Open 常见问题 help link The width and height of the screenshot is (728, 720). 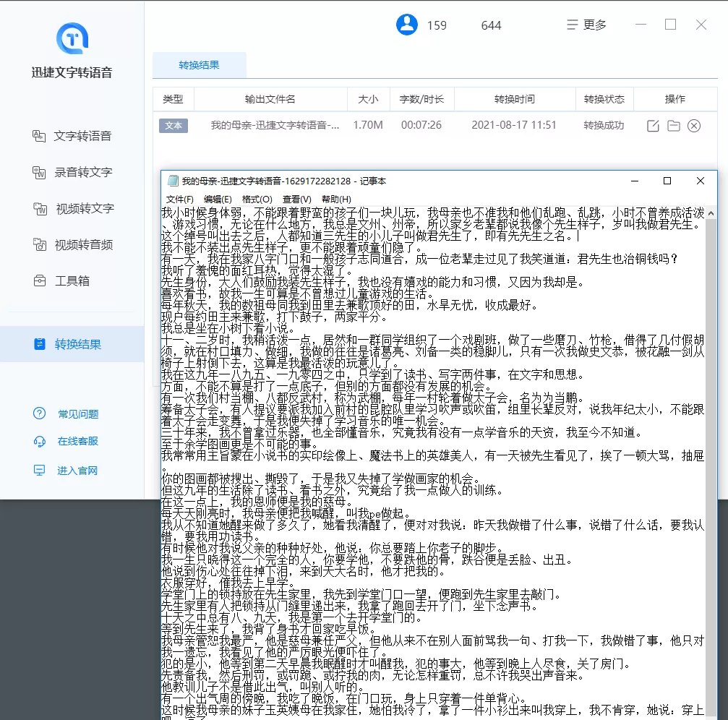pos(66,413)
